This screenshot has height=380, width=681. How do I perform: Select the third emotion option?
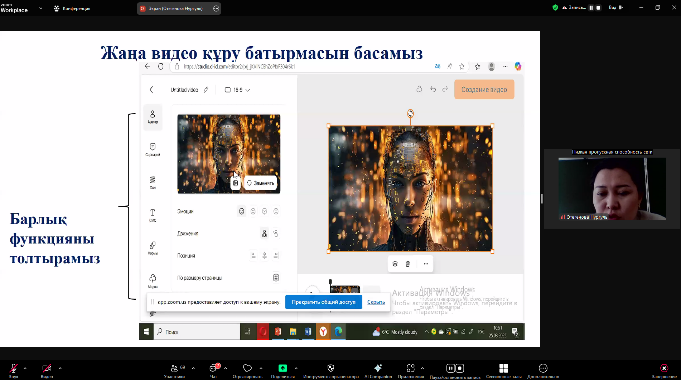pos(264,211)
